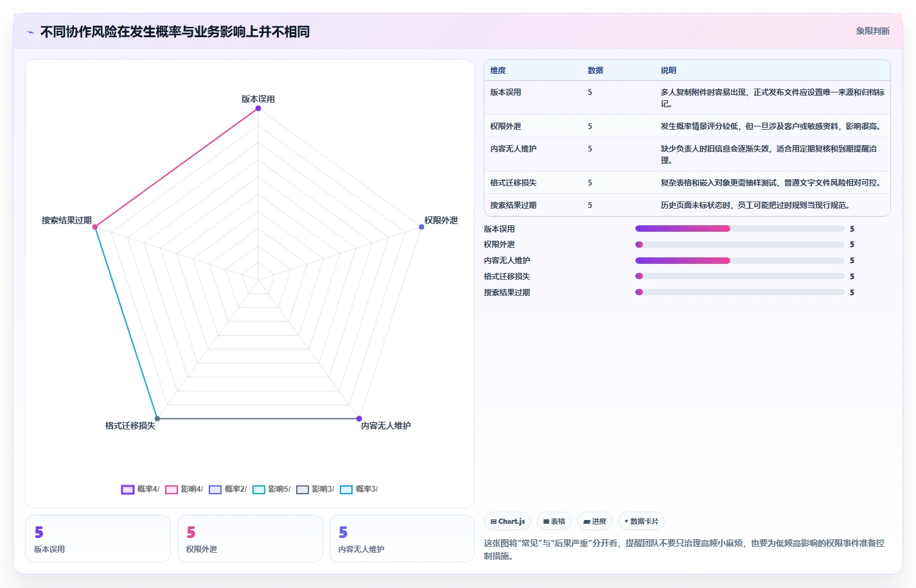The width and height of the screenshot is (916, 588).
Task: Click the 格式迁移损失 progress bar
Action: [740, 277]
